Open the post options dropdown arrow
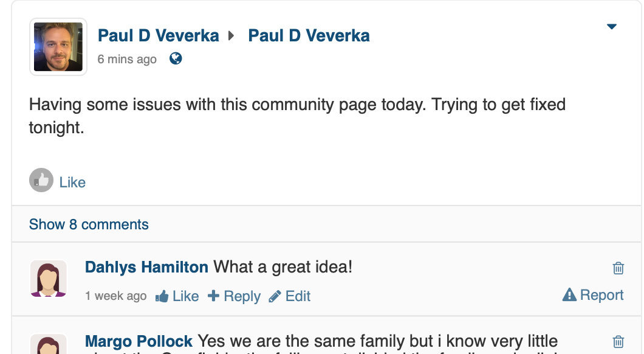 [612, 27]
